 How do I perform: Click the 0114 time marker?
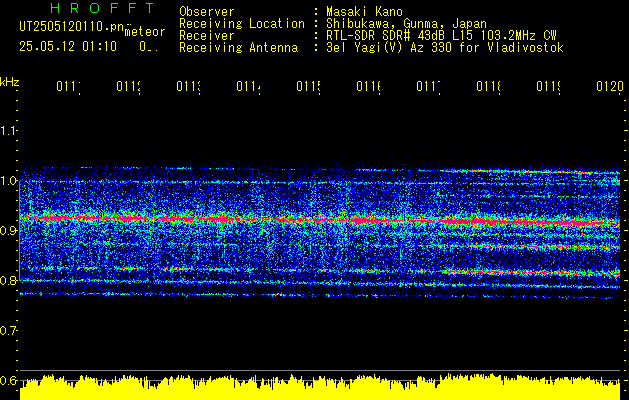pyautogui.click(x=248, y=86)
